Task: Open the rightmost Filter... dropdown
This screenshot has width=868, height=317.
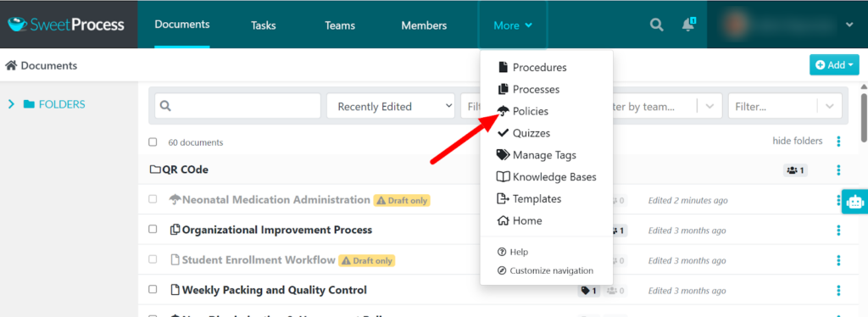Action: click(785, 106)
